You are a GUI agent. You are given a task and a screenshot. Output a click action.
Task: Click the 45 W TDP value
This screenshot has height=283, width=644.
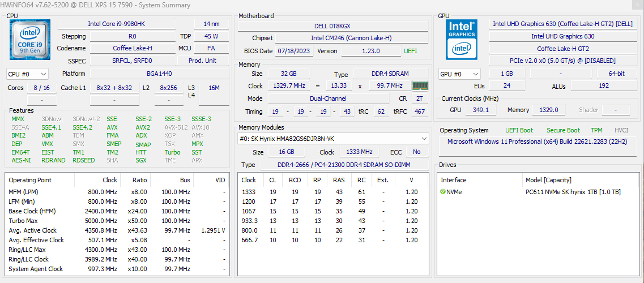(x=211, y=36)
